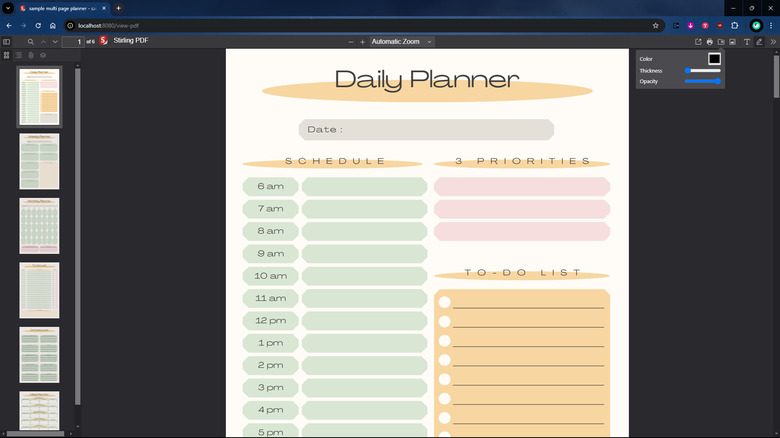Click the Date field in planner
The image size is (780, 438).
426,129
